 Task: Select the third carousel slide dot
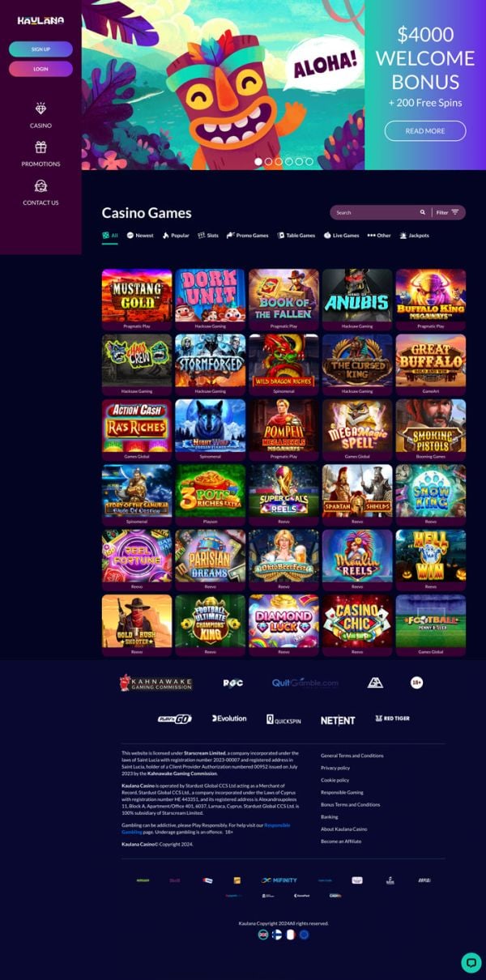(279, 162)
